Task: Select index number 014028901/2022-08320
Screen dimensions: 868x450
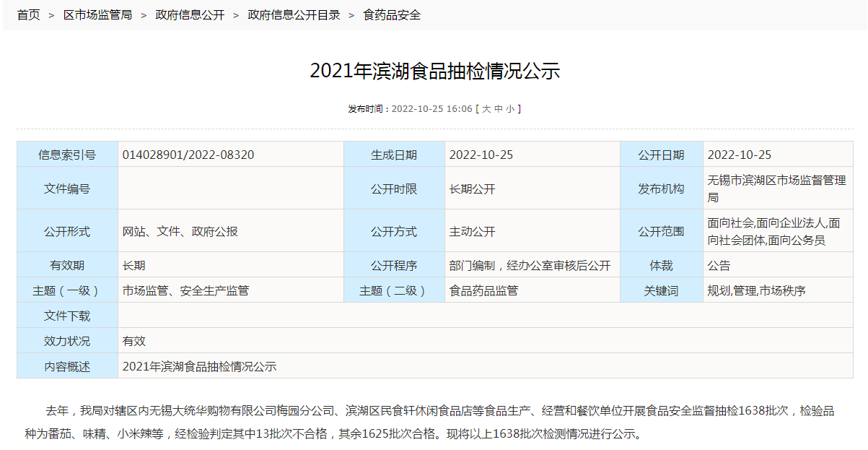Action: [188, 155]
